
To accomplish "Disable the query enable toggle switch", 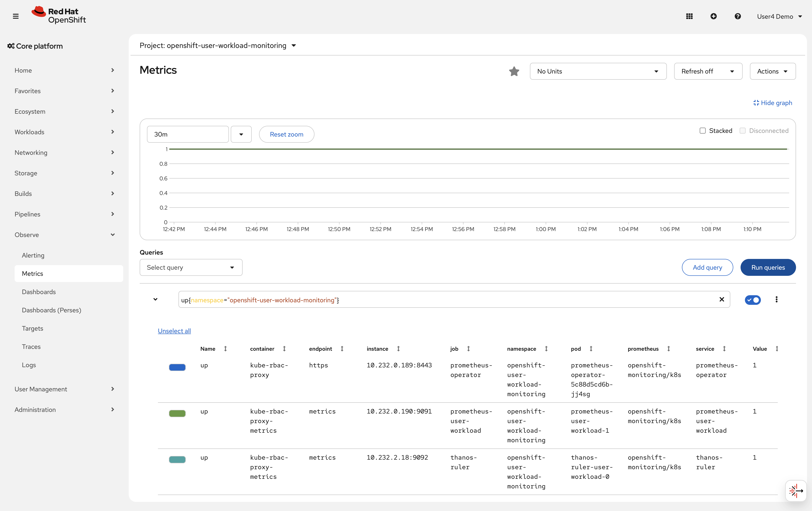I will pos(753,300).
